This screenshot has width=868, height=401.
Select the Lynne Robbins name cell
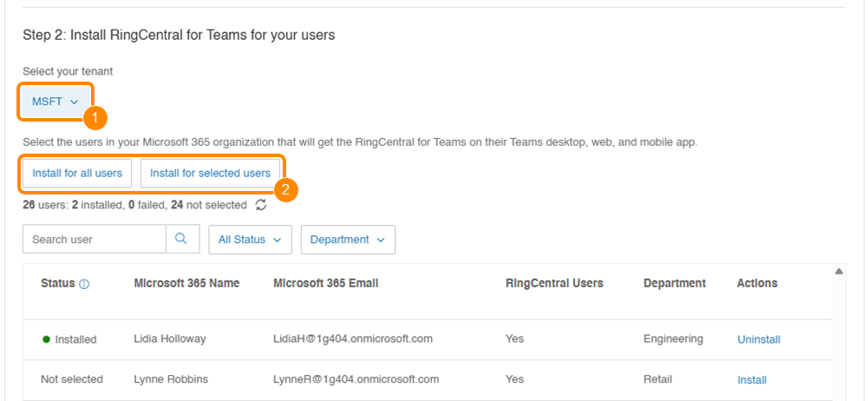pos(172,378)
